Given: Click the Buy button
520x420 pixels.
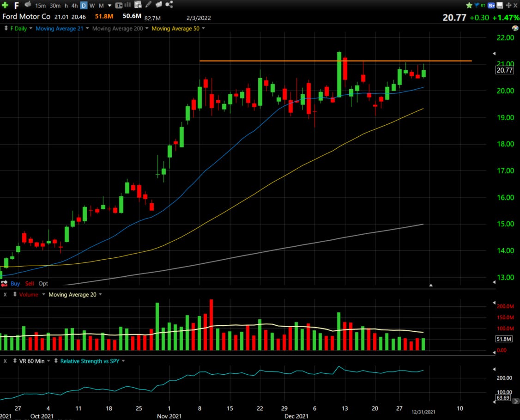Looking at the screenshot, I should pyautogui.click(x=15, y=284).
